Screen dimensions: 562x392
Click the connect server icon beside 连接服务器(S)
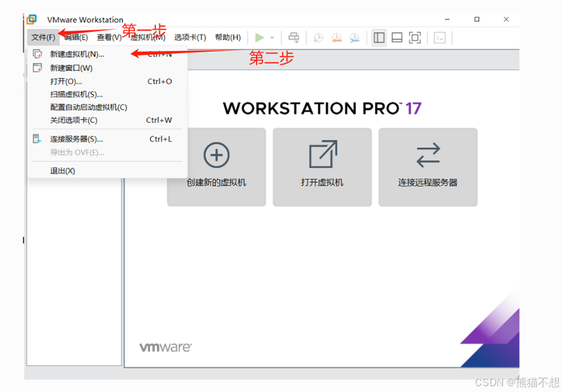pyautogui.click(x=36, y=138)
